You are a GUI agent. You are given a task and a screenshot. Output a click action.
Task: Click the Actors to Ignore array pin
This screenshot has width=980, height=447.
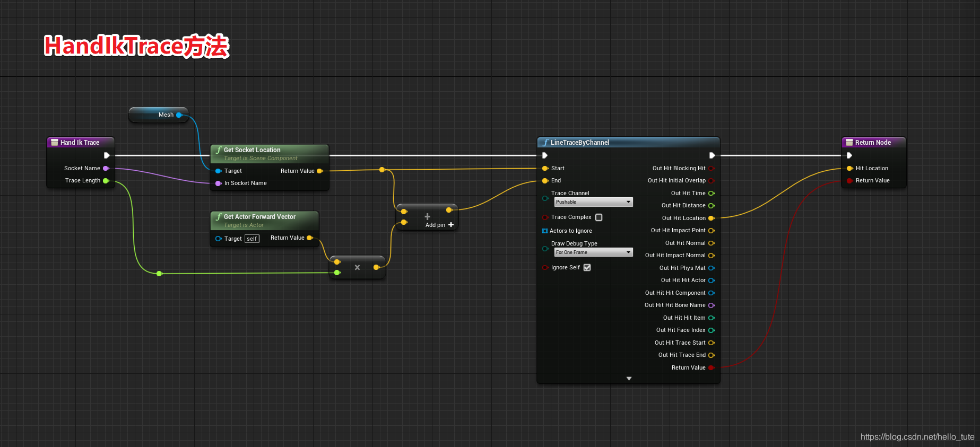(545, 231)
